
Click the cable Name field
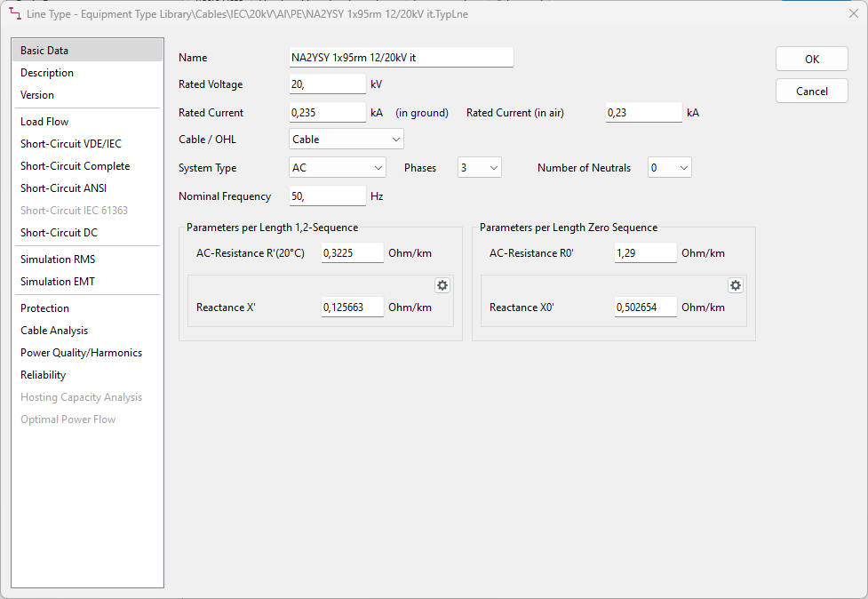[x=401, y=57]
